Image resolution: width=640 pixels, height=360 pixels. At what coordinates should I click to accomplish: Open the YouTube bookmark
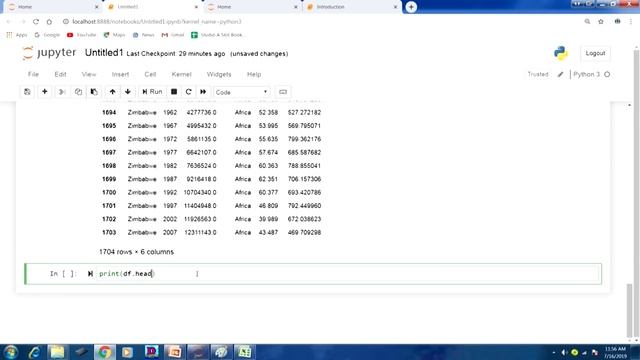81,35
